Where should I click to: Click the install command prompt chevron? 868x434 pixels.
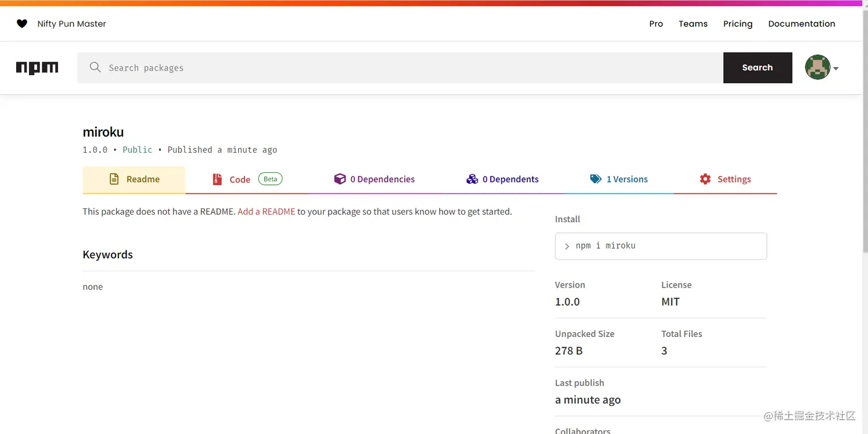567,246
